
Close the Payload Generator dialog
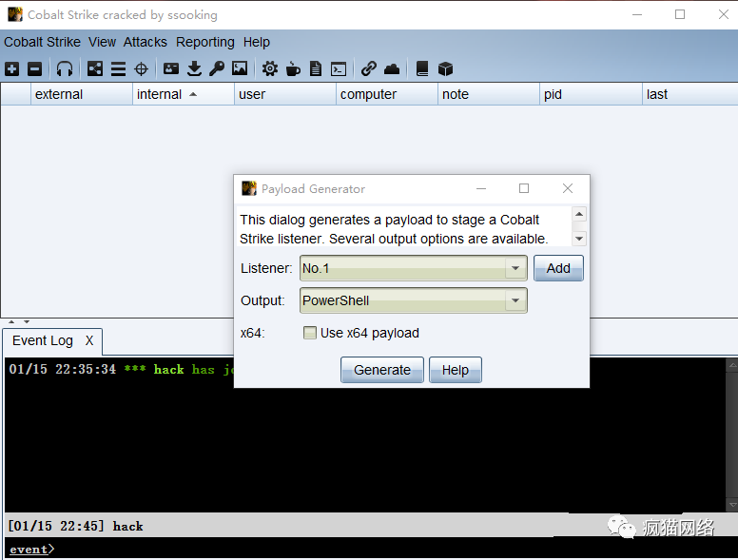568,188
